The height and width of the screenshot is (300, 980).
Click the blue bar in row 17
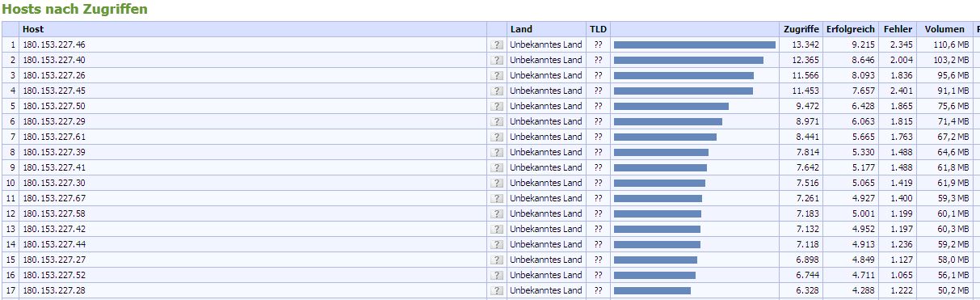click(x=652, y=290)
